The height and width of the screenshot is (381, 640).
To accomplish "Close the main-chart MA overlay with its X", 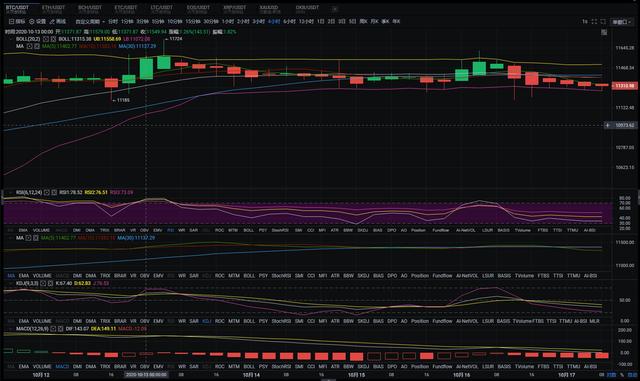I will click(x=37, y=47).
